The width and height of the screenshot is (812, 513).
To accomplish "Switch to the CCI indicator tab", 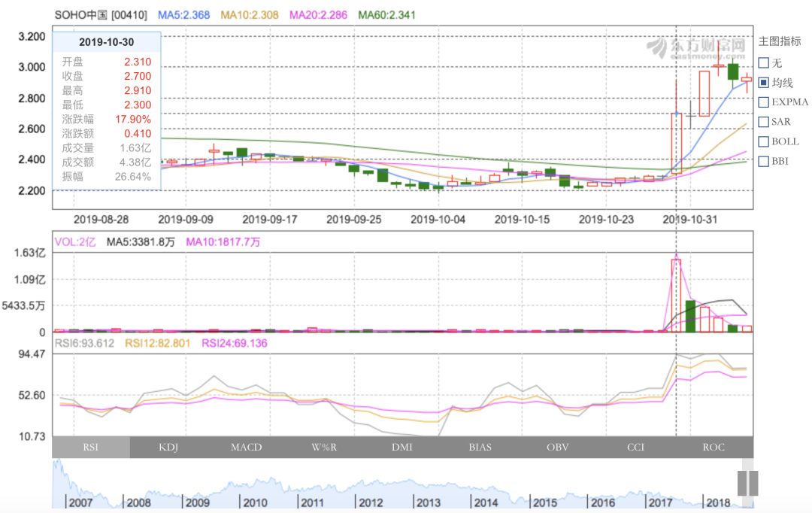I will point(636,448).
